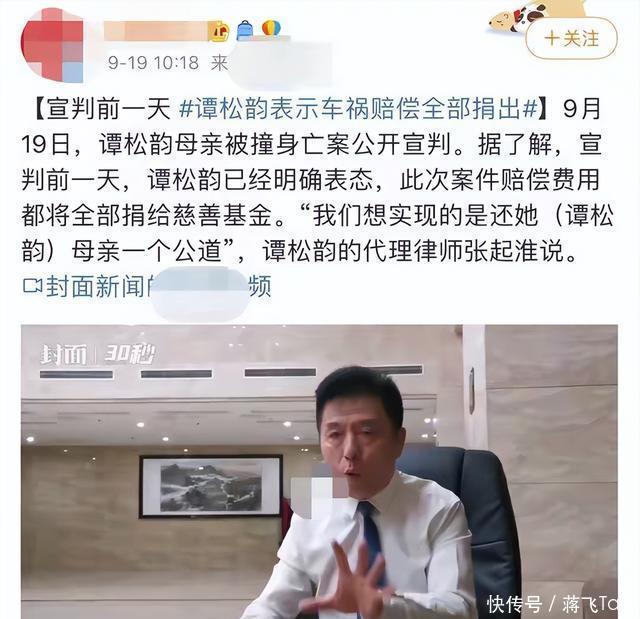Click the framed landscape painting in video
Screen dimensions: 640x619
(x=211, y=486)
